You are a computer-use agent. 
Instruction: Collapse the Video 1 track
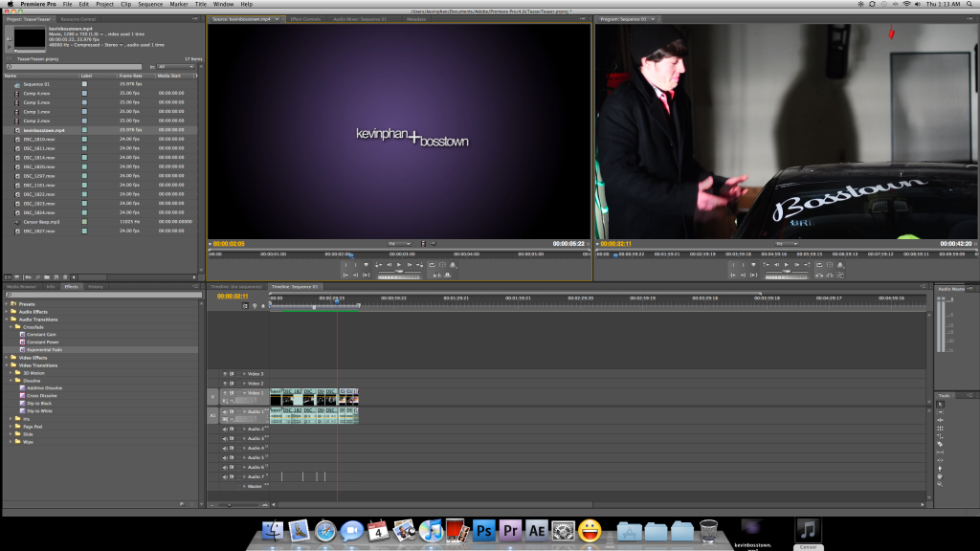244,393
